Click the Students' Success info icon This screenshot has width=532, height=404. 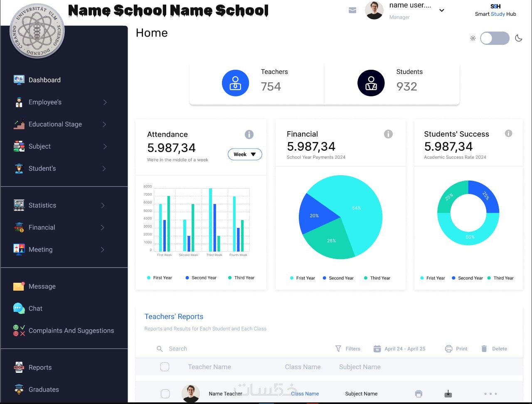click(x=508, y=133)
